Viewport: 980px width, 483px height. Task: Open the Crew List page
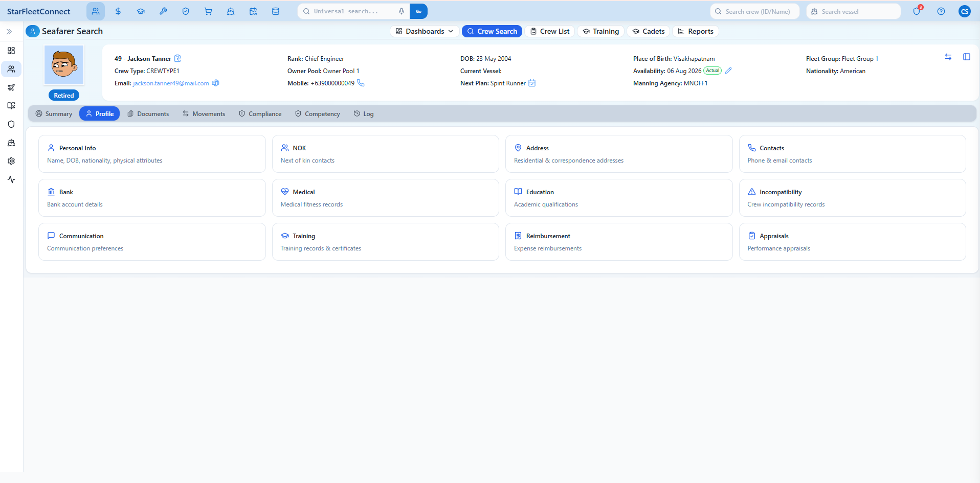click(550, 31)
